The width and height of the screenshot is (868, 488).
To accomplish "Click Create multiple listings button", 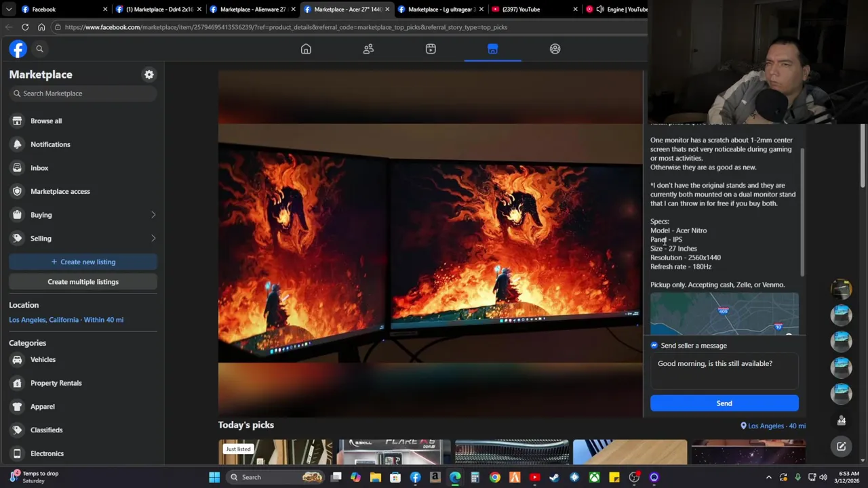I will click(x=83, y=282).
